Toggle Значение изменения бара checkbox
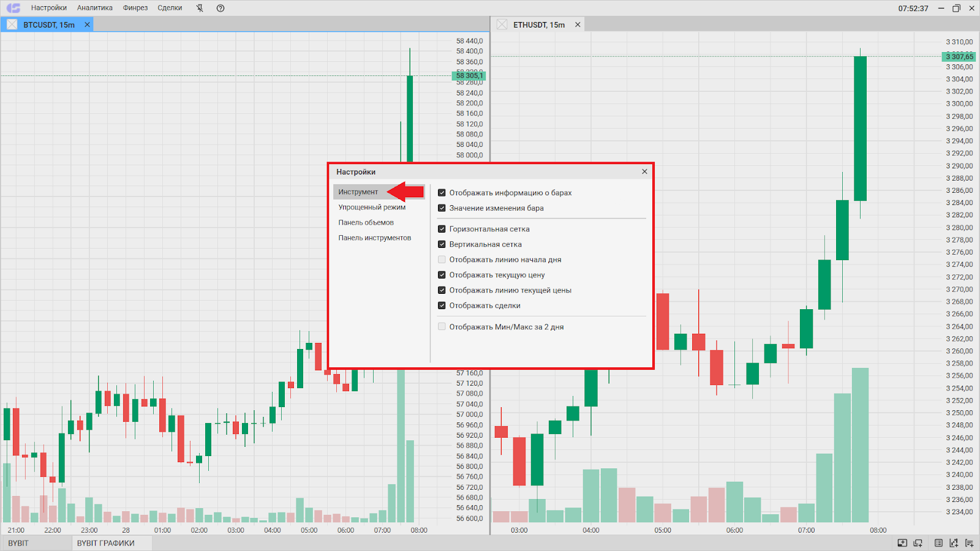Viewport: 980px width, 551px height. [442, 208]
